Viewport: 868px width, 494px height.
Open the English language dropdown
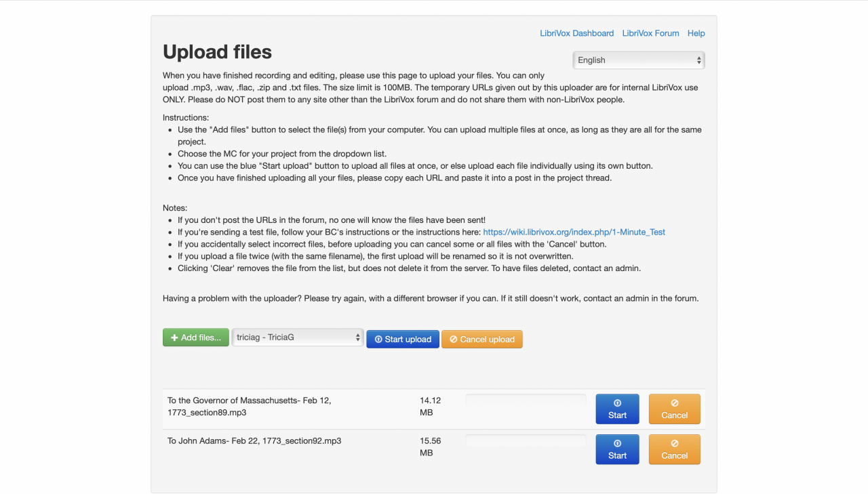pos(638,60)
